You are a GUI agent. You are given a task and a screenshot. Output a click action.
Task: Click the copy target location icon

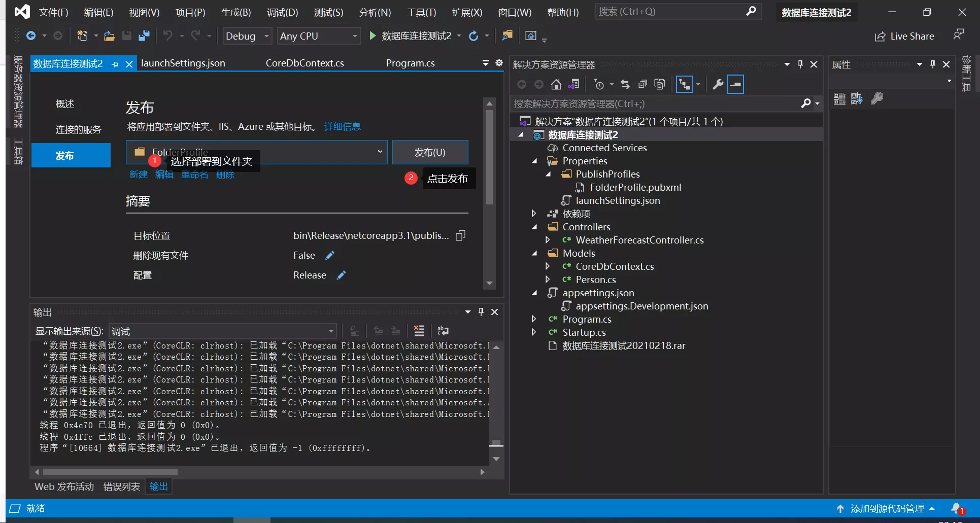460,235
